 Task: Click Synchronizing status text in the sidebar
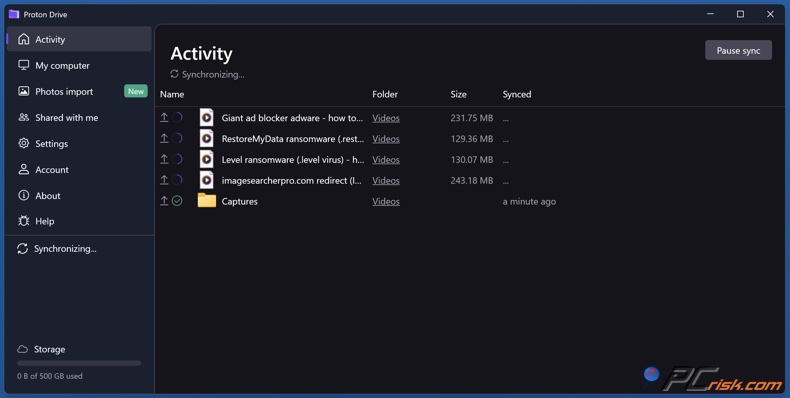pyautogui.click(x=65, y=249)
